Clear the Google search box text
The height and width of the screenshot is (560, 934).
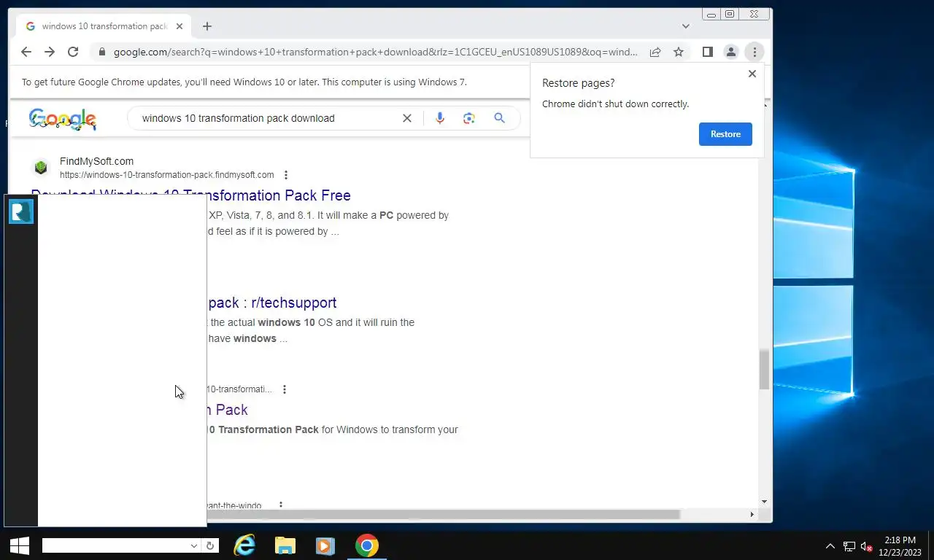407,118
